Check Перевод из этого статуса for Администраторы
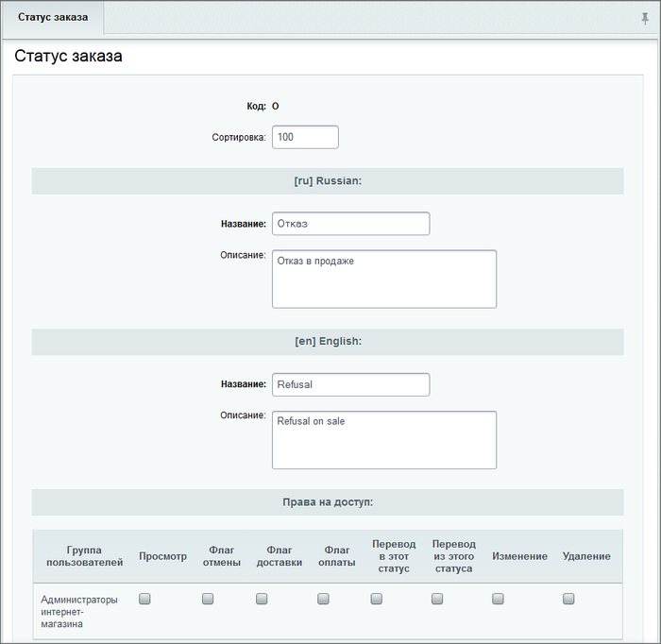 click(437, 599)
